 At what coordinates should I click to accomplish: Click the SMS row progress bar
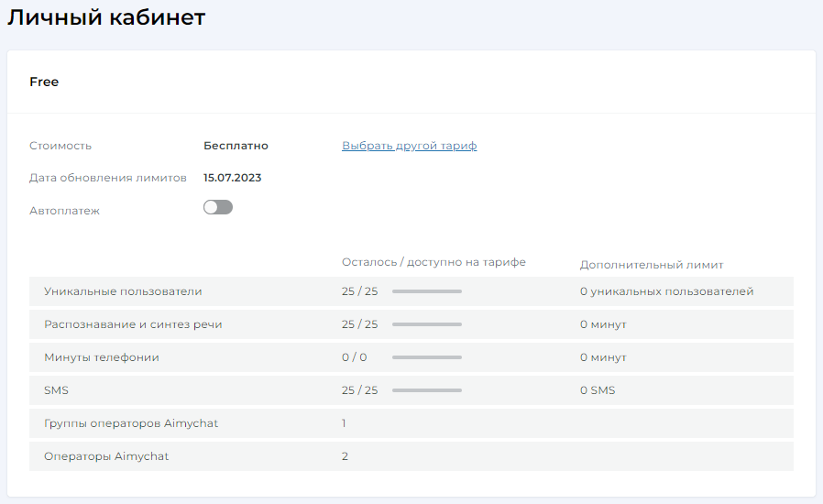[x=427, y=390]
